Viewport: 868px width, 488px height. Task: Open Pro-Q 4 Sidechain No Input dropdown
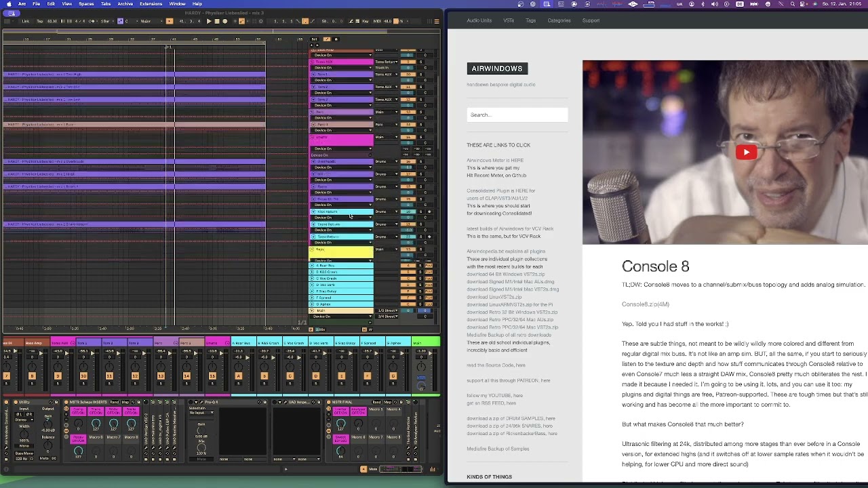pos(201,413)
